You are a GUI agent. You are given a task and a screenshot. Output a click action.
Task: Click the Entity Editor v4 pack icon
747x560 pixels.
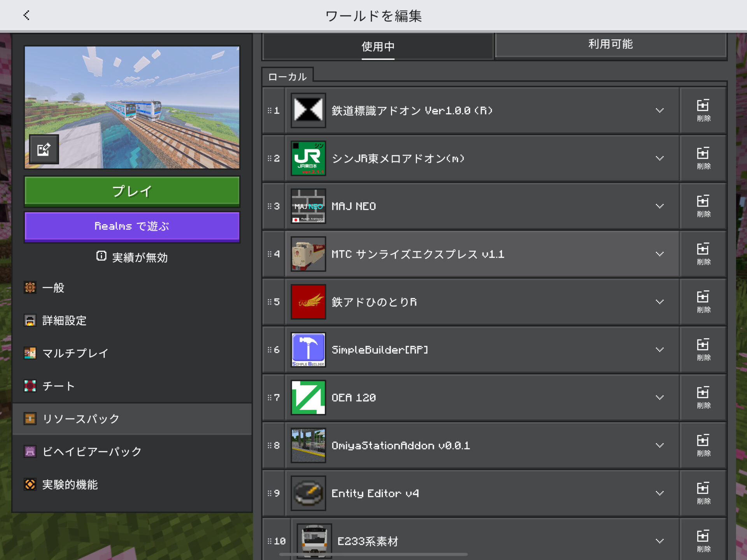click(308, 493)
